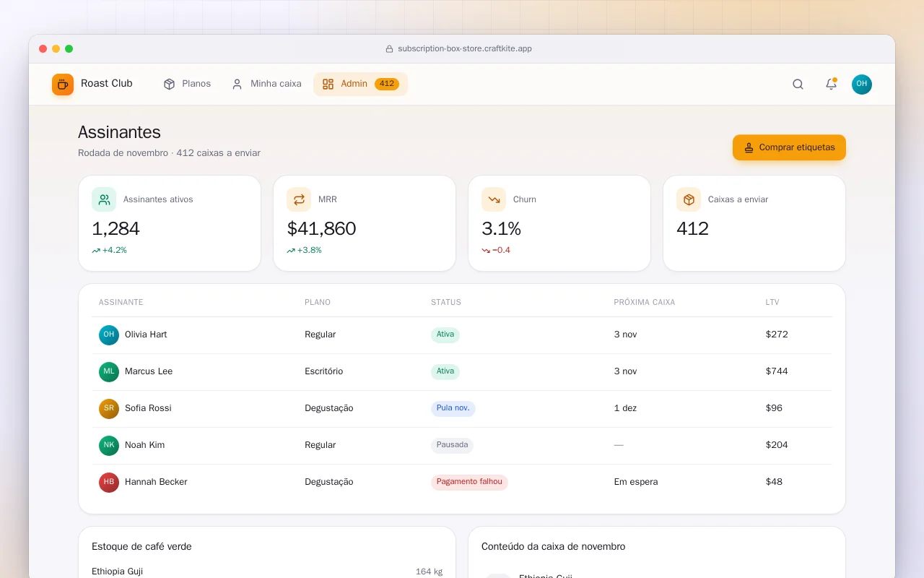
Task: Click the MRR recurring arrows icon
Action: [299, 199]
